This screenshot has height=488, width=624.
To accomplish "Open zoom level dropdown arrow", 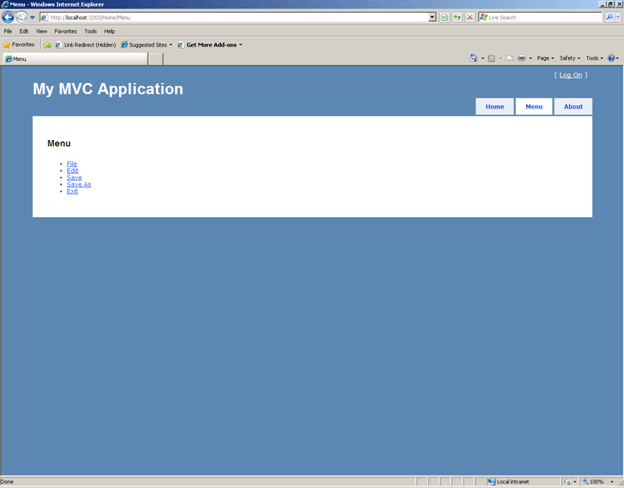I will 612,482.
